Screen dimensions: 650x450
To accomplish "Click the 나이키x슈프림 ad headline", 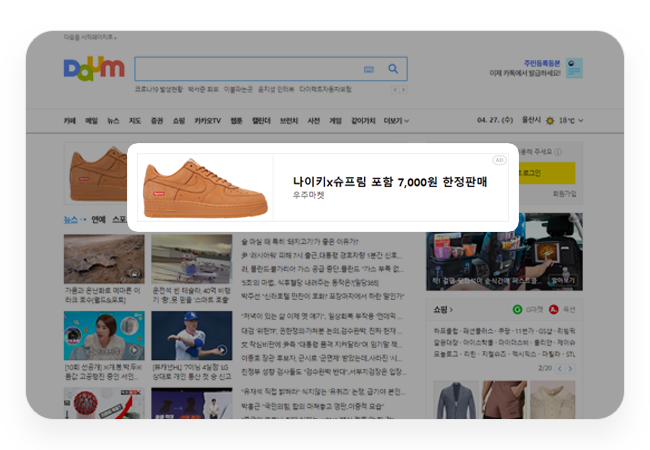I will click(390, 181).
